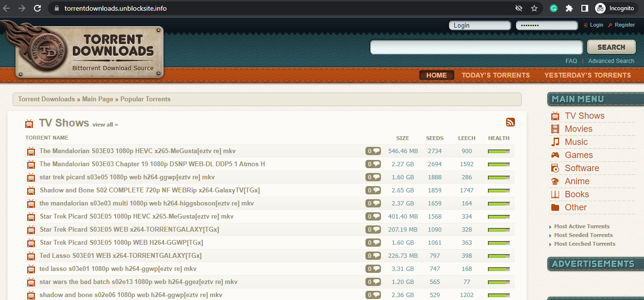Viewport: 644px width, 300px height.
Task: Click comment bubble beside Shadow and Bone S02
Action: coord(373,190)
